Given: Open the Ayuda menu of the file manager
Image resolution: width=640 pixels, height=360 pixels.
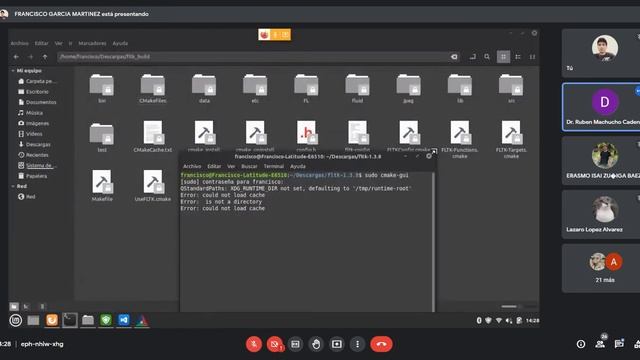Looking at the screenshot, I should point(120,43).
